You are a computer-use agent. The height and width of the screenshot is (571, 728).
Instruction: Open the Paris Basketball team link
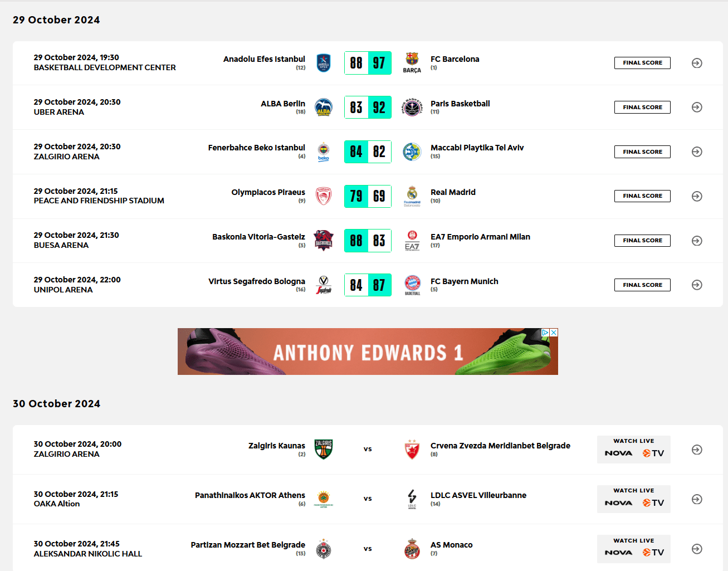(x=460, y=104)
